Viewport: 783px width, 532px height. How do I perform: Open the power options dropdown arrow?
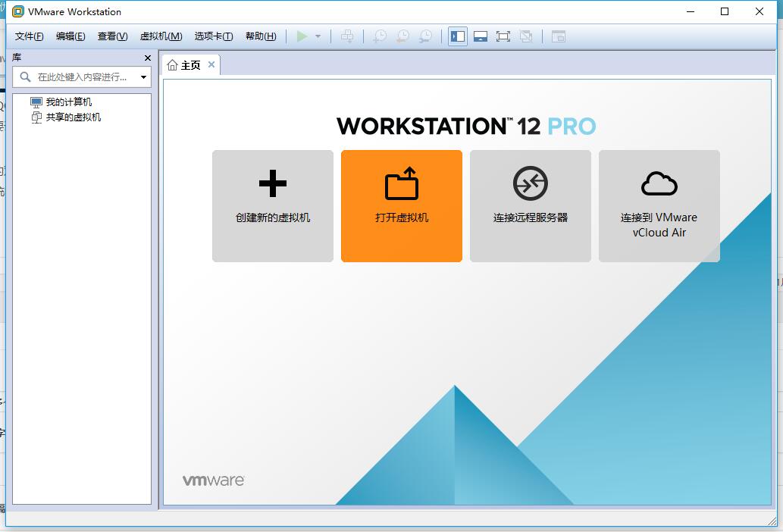318,36
